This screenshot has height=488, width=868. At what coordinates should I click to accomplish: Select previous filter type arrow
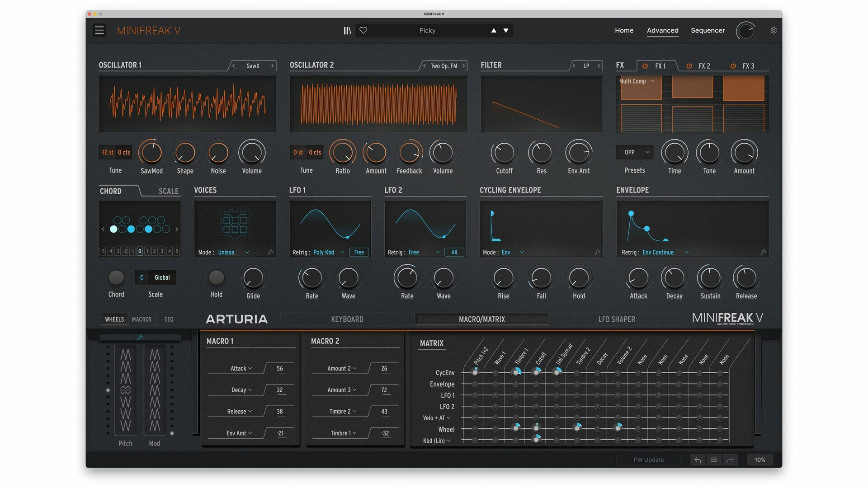coord(574,66)
